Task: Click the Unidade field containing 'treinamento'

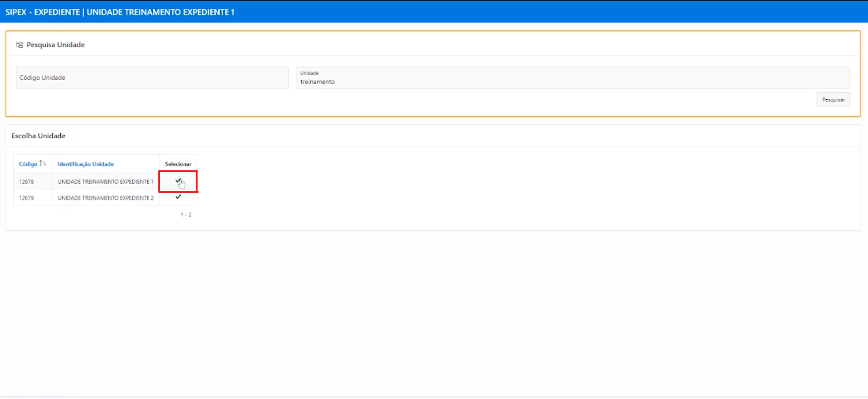Action: [x=573, y=82]
